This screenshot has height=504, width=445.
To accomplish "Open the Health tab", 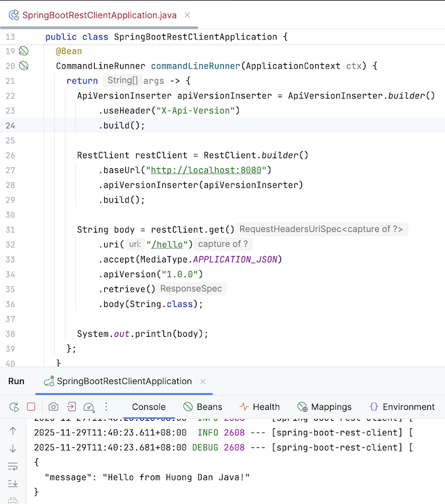I will point(259,407).
